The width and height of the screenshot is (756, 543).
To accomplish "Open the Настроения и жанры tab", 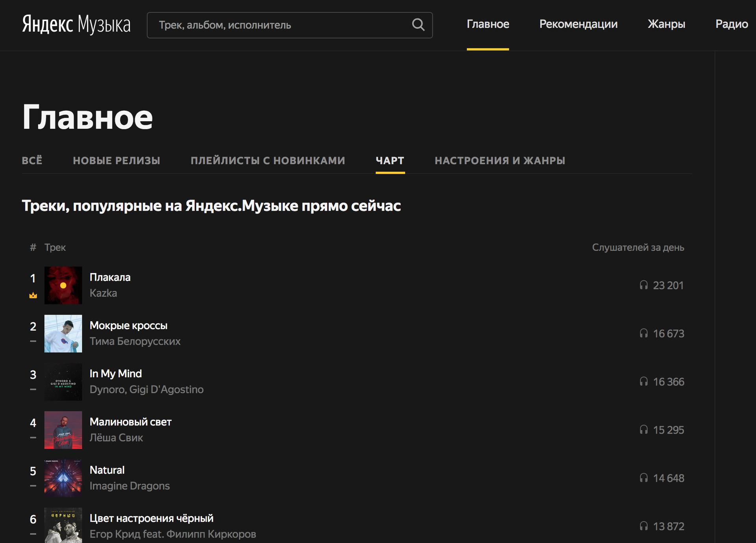I will pyautogui.click(x=500, y=161).
